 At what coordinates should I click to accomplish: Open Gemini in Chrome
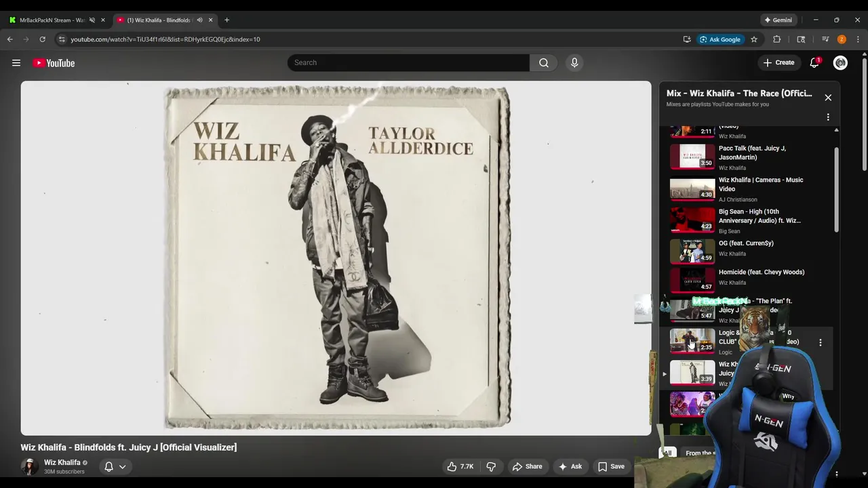(x=778, y=20)
